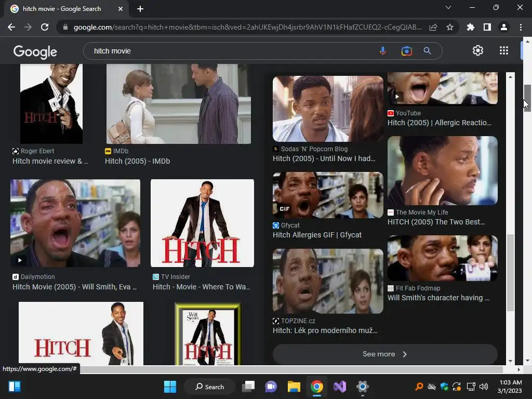Viewport: 532px width, 399px height.
Task: Click horizontal scrollbar right arrow
Action: (519, 369)
